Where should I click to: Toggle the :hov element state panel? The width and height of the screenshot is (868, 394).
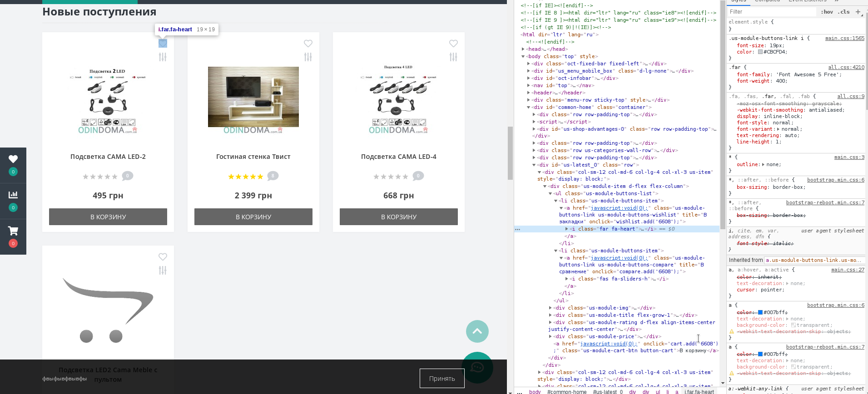(827, 12)
